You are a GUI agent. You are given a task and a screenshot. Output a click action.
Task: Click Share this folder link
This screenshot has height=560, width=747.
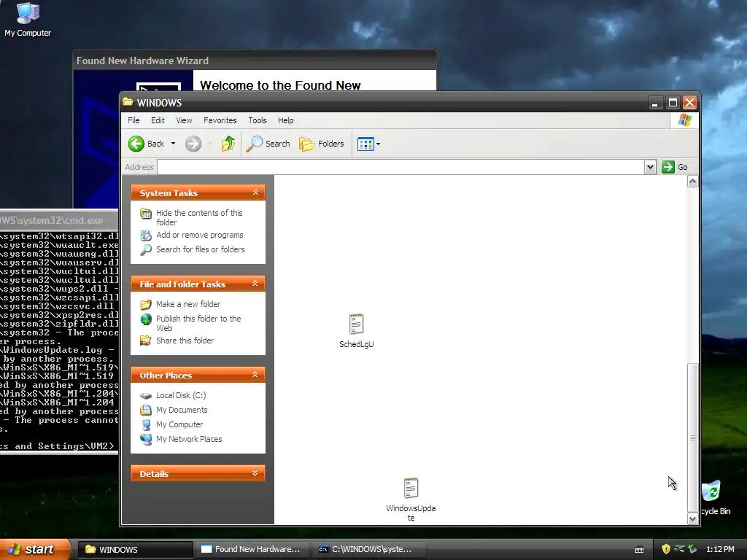pyautogui.click(x=185, y=341)
